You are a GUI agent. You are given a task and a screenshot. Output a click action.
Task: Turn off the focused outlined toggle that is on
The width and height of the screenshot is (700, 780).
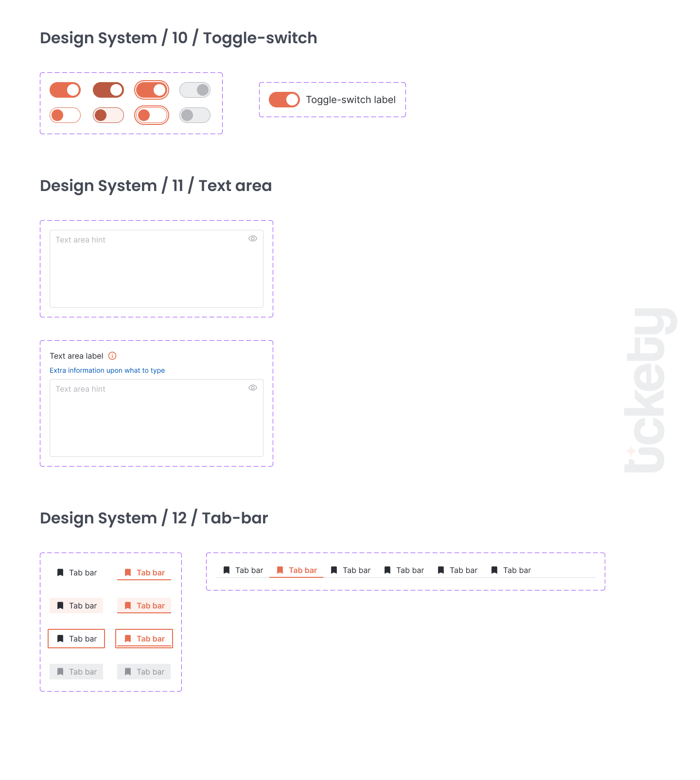click(152, 90)
